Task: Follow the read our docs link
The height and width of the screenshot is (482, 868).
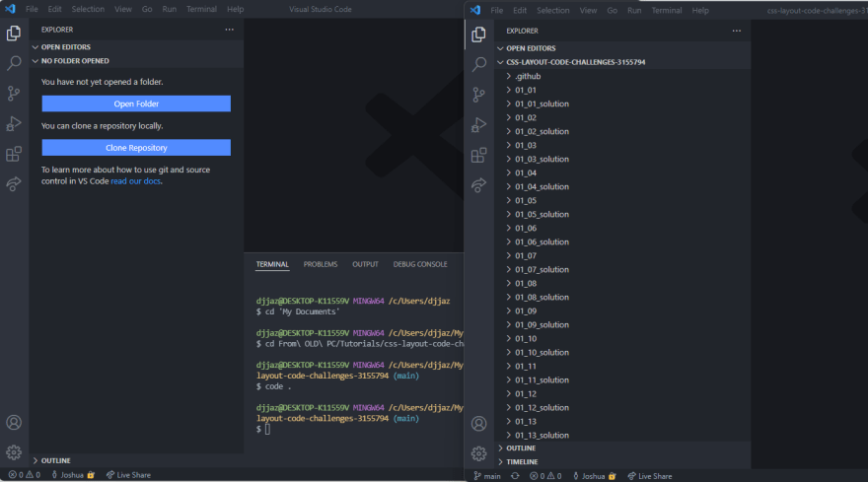Action: (x=136, y=181)
